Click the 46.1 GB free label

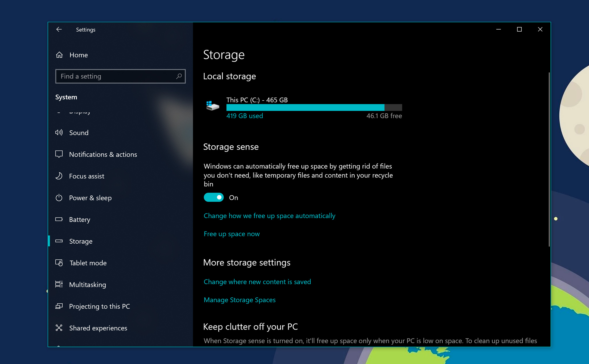pos(384,116)
